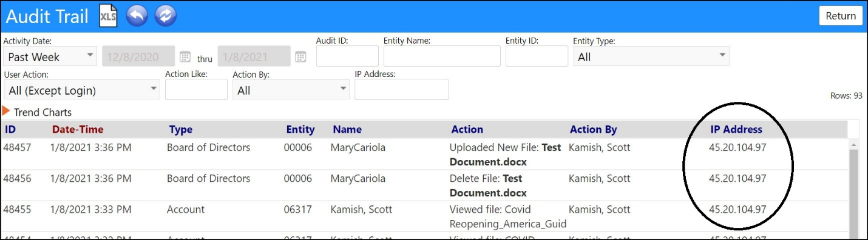Sort by the Action column header
The height and width of the screenshot is (240, 868).
click(467, 129)
